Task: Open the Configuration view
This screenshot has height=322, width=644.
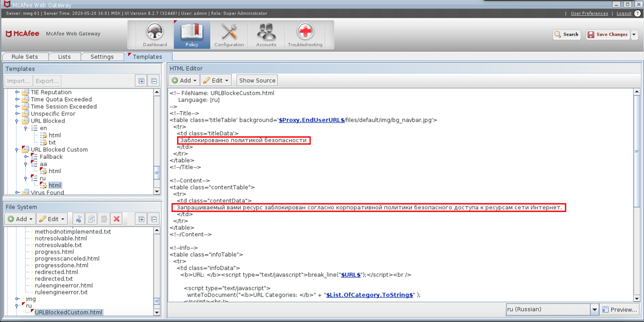Action: pos(229,34)
